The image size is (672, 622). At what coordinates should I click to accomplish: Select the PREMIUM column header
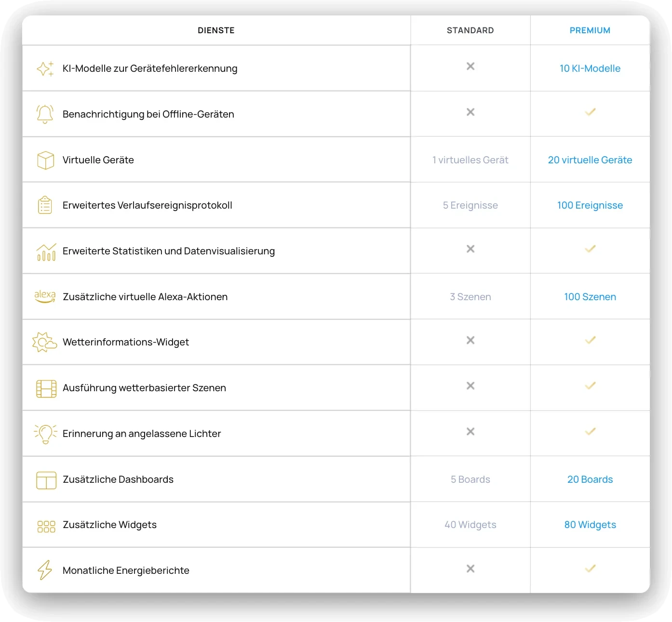[590, 30]
